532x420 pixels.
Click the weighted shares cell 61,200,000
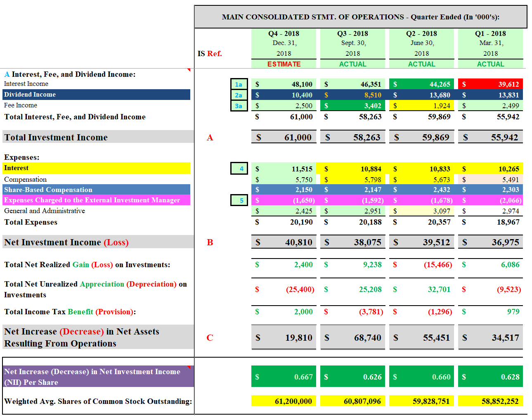coord(284,401)
